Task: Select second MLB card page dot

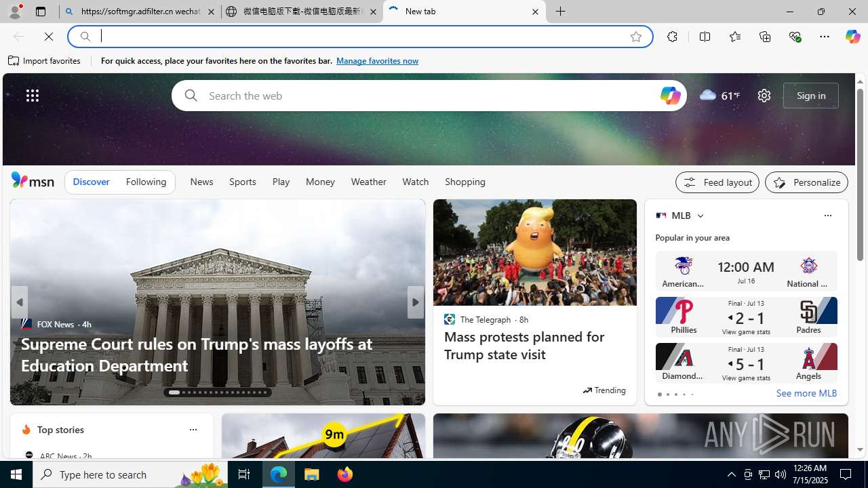Action: point(667,394)
